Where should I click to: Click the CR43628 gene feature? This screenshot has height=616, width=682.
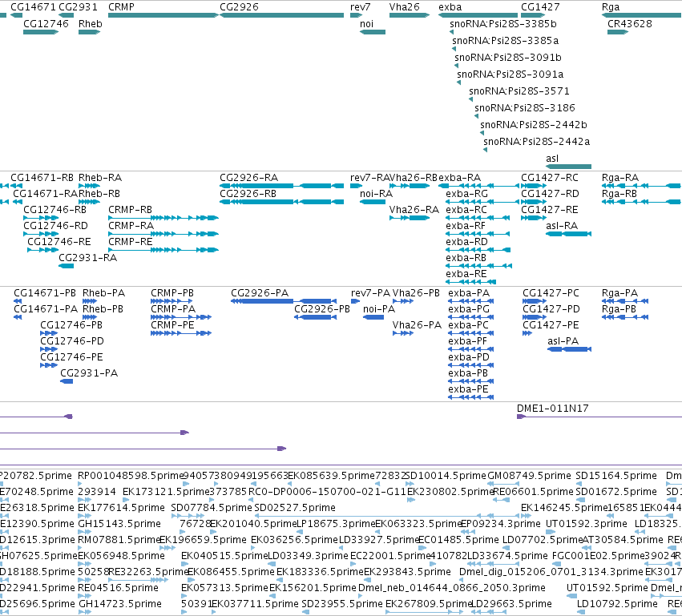pyautogui.click(x=618, y=32)
